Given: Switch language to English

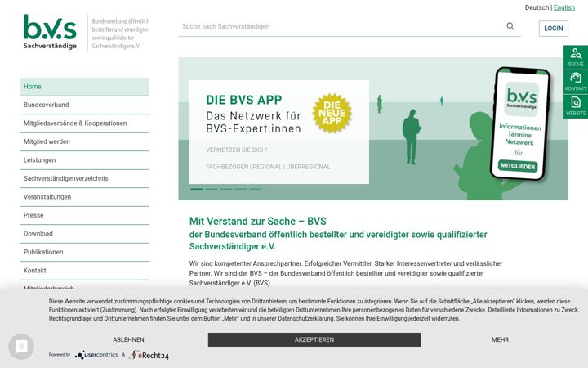Looking at the screenshot, I should pyautogui.click(x=564, y=7).
